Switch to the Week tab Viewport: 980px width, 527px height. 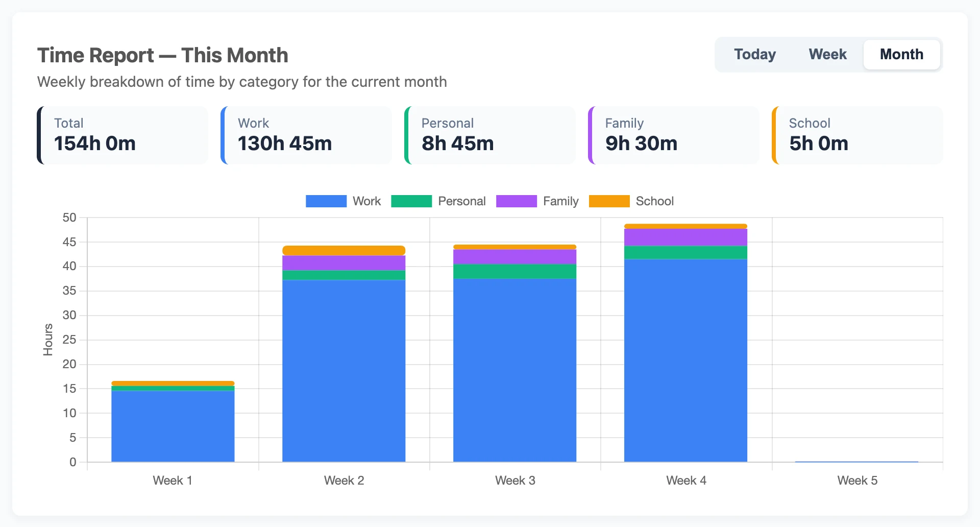[827, 54]
